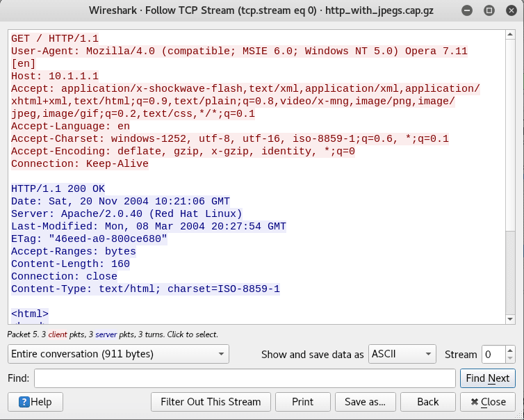Viewport: 524px width, 420px height.
Task: Increment the Stream number
Action: click(x=509, y=350)
